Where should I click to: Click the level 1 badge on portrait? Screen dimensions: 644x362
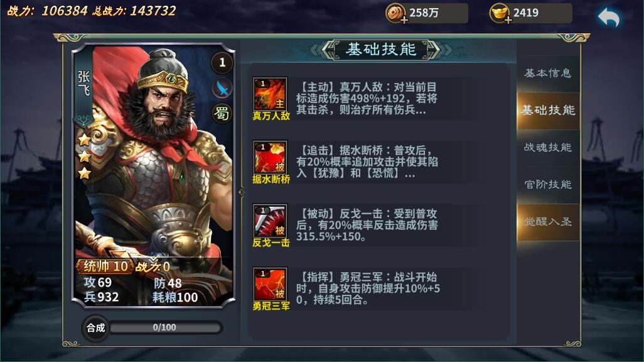pyautogui.click(x=222, y=62)
